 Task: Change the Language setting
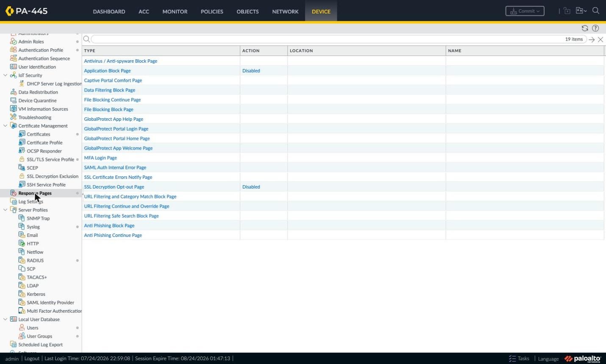[x=548, y=358]
